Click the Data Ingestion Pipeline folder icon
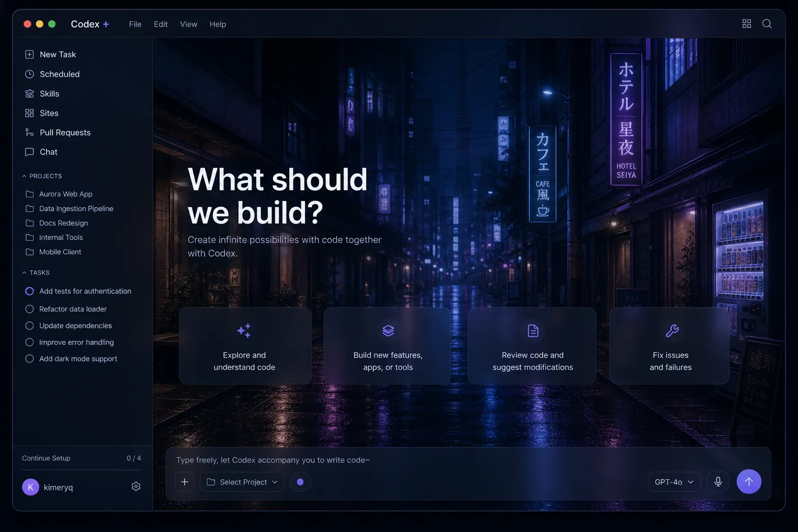The image size is (798, 532). (x=30, y=208)
